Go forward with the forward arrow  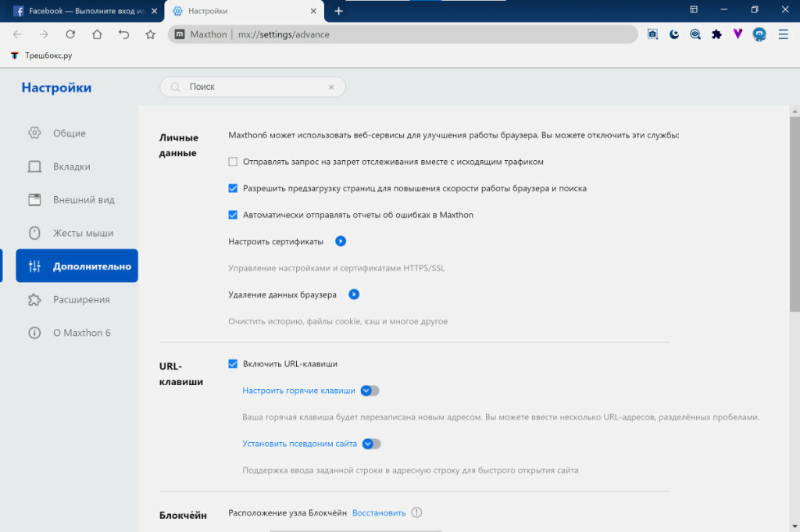coord(44,34)
